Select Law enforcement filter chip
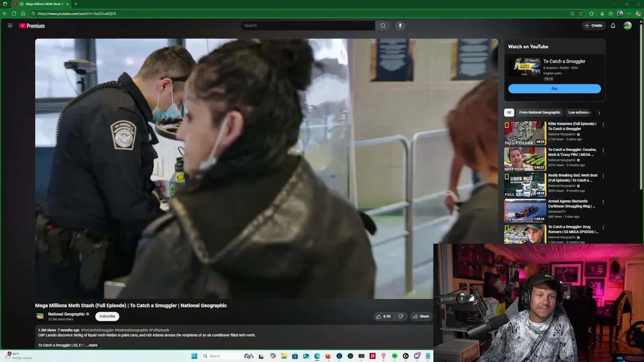 (579, 113)
